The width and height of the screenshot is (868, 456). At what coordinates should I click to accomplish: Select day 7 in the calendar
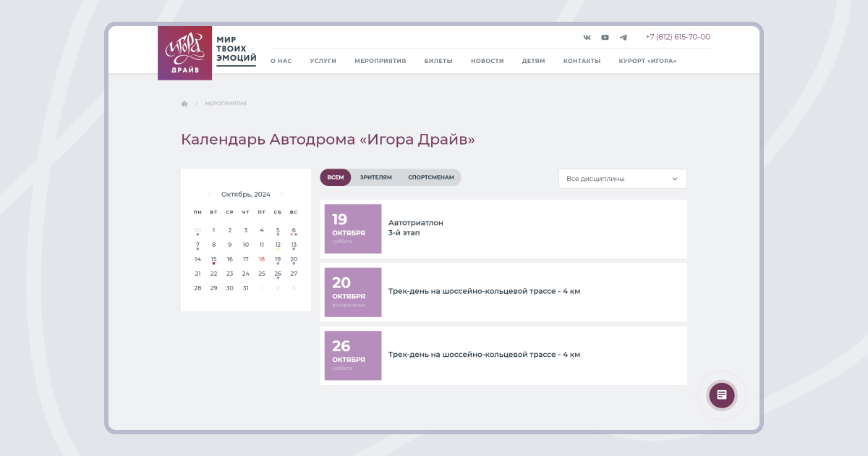tap(197, 245)
